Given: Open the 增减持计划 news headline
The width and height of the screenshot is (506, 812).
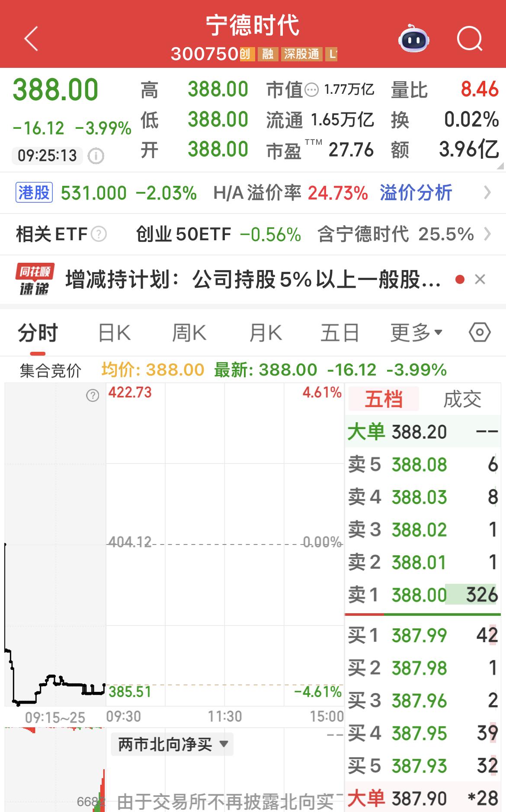Looking at the screenshot, I should tap(253, 279).
